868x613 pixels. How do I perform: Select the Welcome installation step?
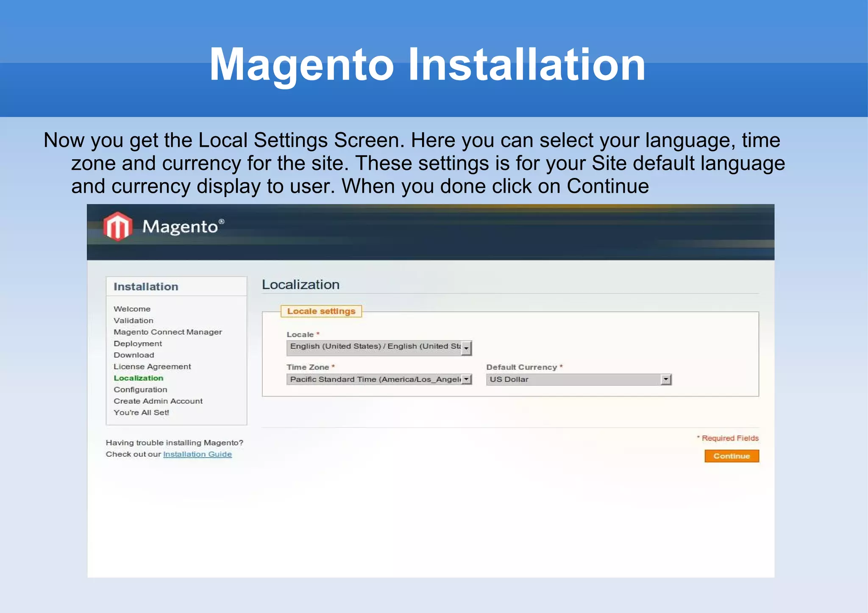pyautogui.click(x=132, y=309)
